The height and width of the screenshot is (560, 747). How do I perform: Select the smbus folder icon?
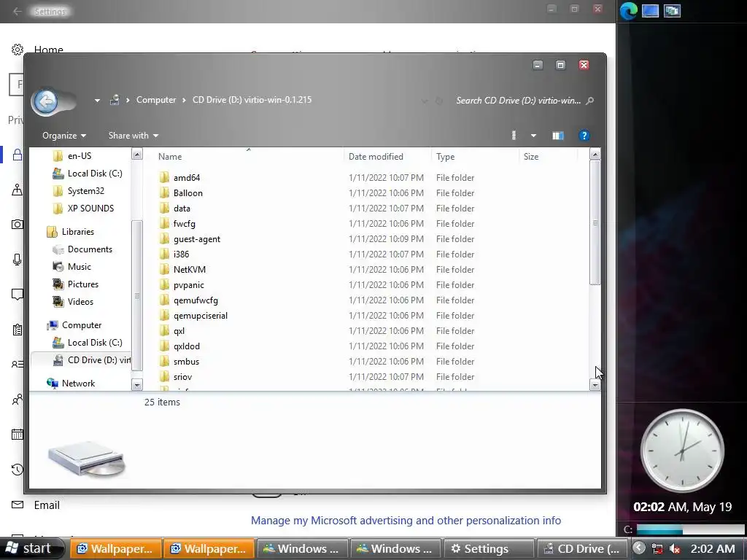164,362
